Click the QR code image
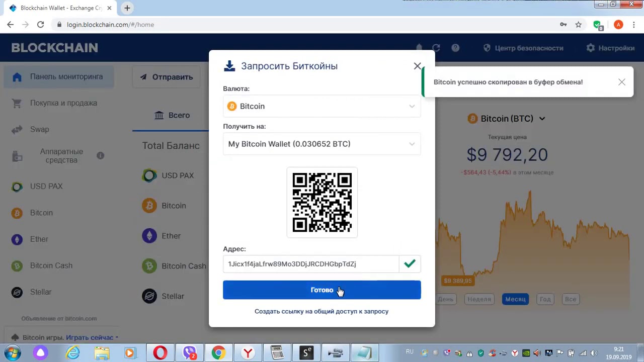This screenshot has height=362, width=644. (322, 202)
